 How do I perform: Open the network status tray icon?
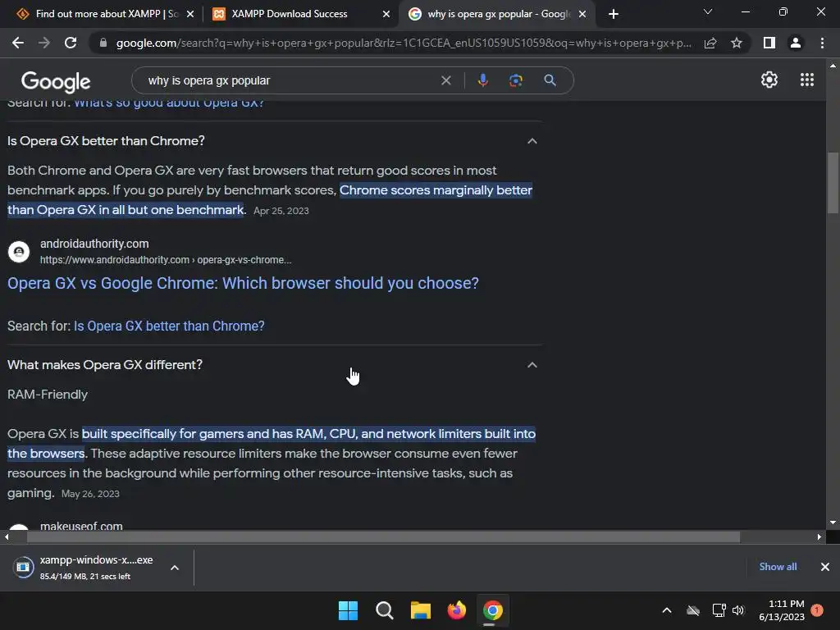pyautogui.click(x=719, y=610)
